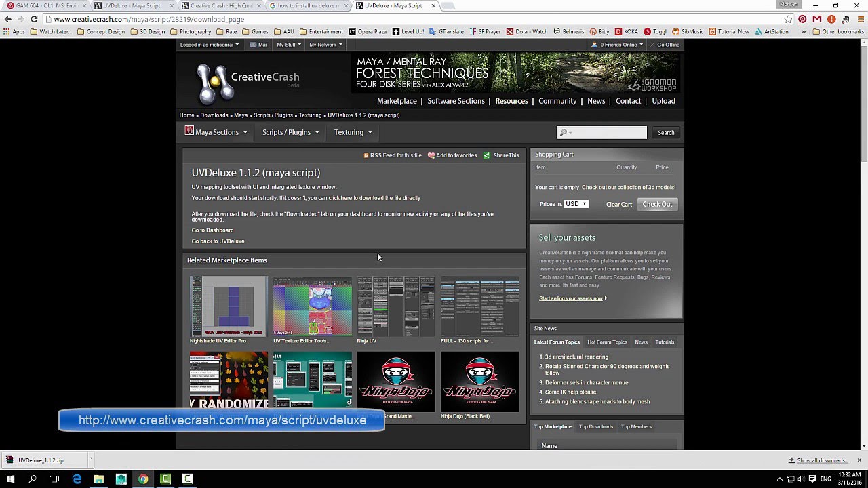Click Add to favorites heart
The width and height of the screenshot is (868, 488).
[452, 155]
